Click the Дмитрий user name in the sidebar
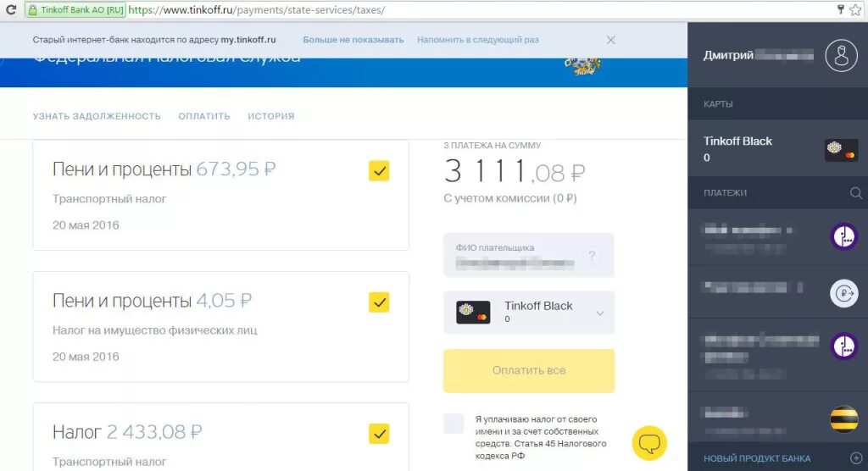 pos(728,55)
